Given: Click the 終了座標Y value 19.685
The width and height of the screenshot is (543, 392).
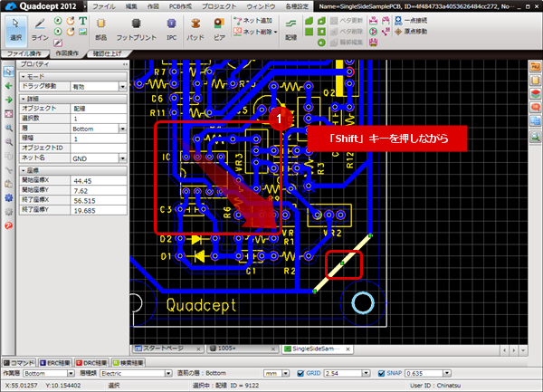Looking at the screenshot, I should [x=99, y=211].
